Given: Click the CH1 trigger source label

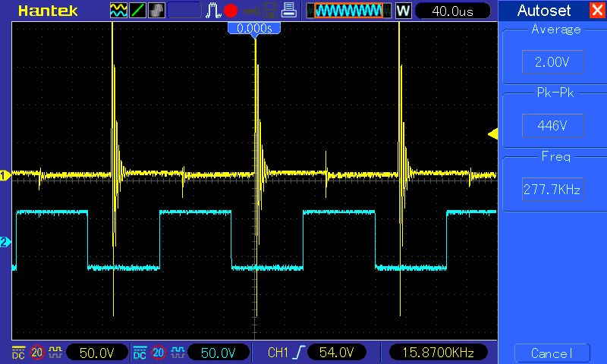Looking at the screenshot, I should pyautogui.click(x=278, y=353).
